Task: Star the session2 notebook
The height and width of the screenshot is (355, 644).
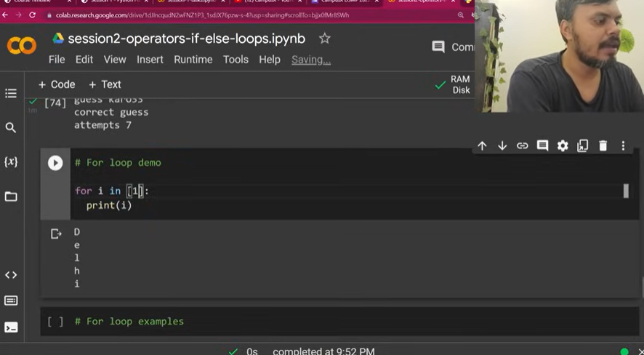Action: 324,39
